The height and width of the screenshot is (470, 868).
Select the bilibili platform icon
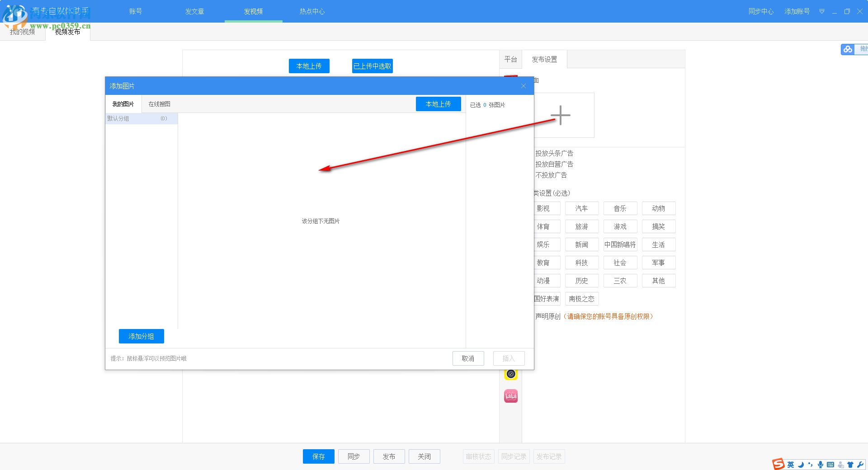pos(511,396)
